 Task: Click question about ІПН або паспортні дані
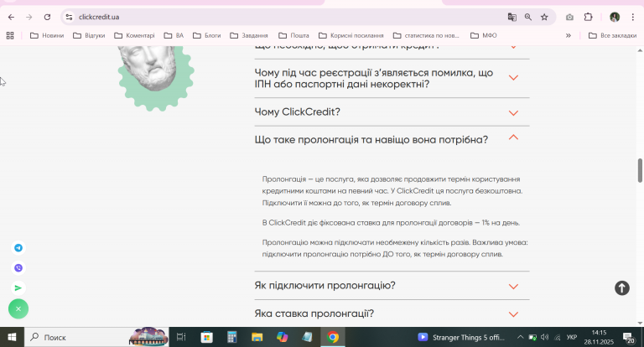point(374,79)
